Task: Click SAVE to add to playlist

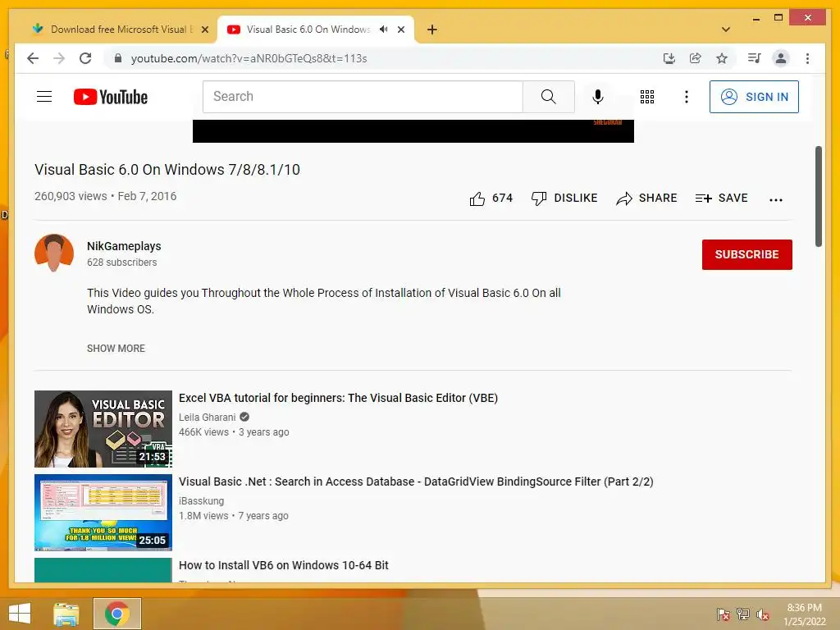Action: click(721, 199)
